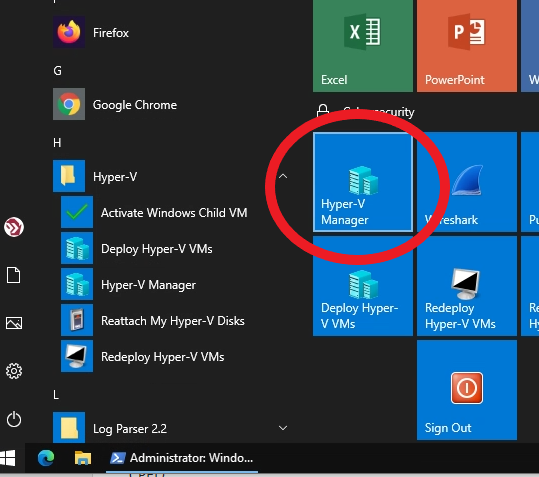Open Activate Windows Child VM checkmark icon
This screenshot has height=477, width=539.
tap(77, 212)
